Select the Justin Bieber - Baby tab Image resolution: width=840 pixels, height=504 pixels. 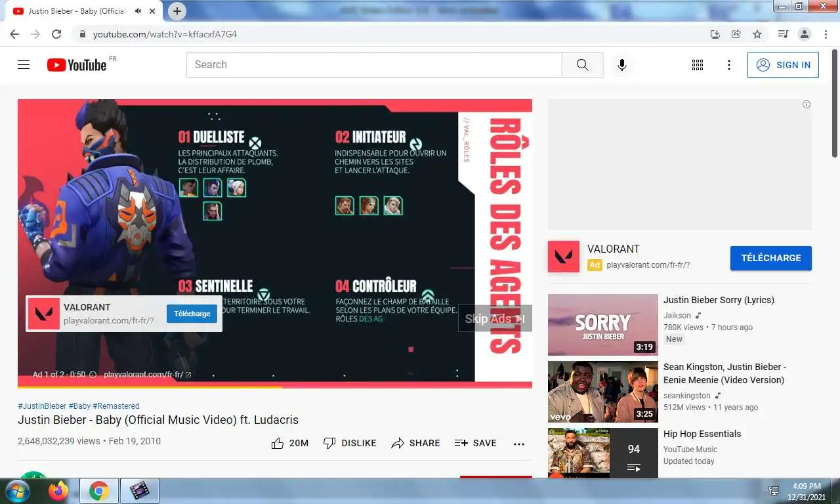(x=85, y=11)
